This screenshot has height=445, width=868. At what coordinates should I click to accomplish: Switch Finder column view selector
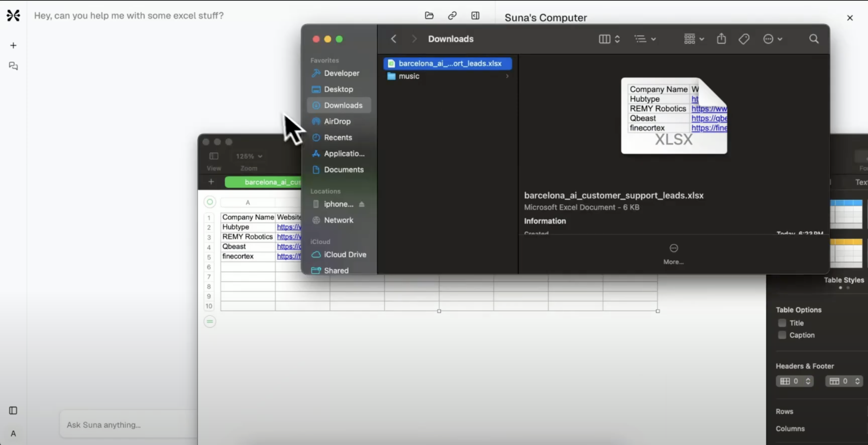pyautogui.click(x=609, y=39)
